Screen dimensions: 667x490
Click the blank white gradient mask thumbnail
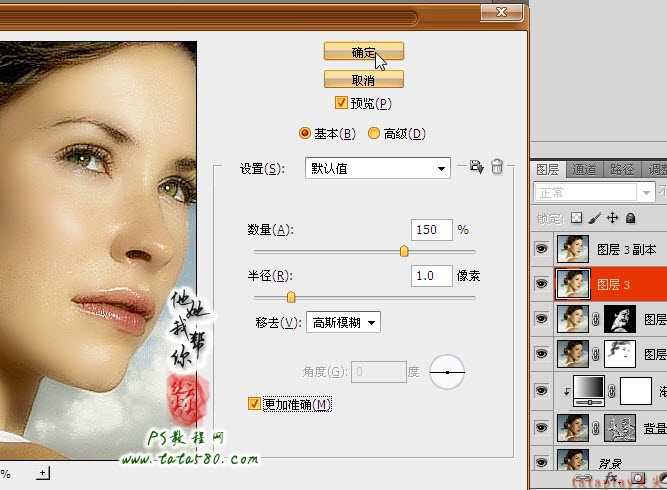point(636,390)
